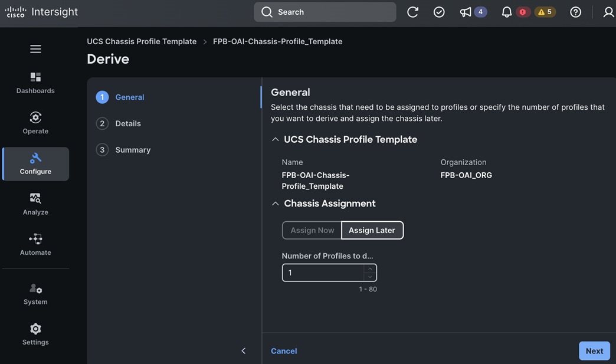Open Dashboards in the sidebar

(x=35, y=83)
